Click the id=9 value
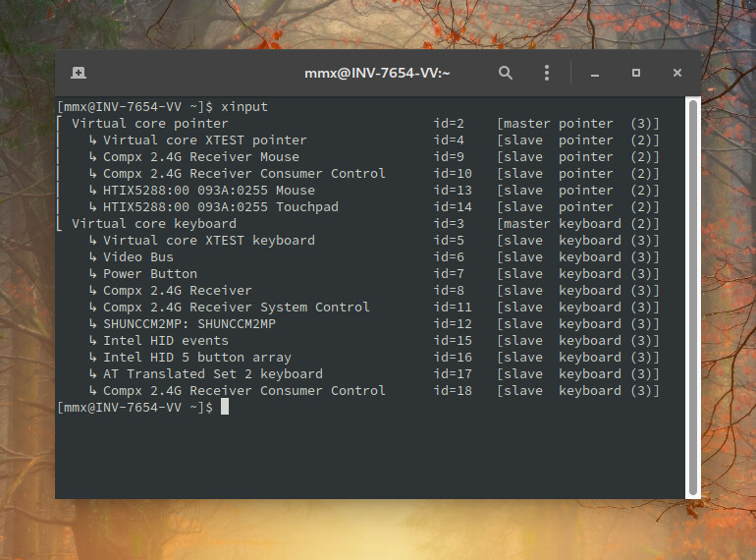The image size is (756, 560). [449, 157]
